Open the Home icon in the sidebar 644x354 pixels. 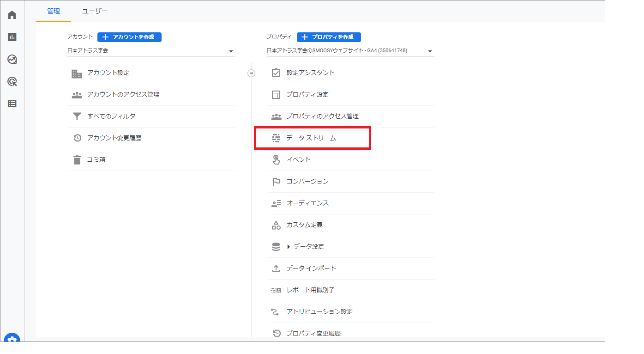(12, 15)
